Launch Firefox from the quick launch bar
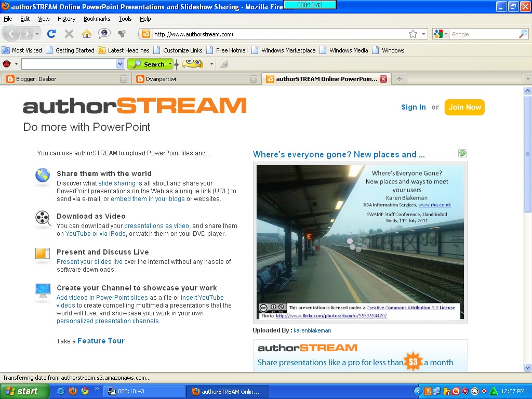532x399 pixels. tap(73, 391)
